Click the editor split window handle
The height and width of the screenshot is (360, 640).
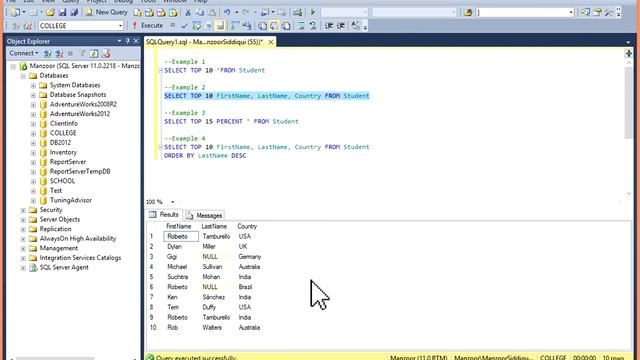click(629, 53)
